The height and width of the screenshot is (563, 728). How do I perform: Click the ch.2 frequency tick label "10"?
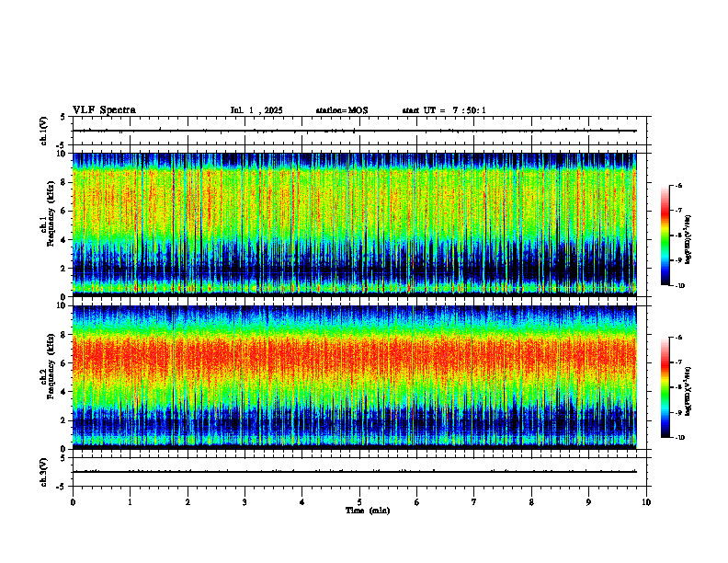63,305
